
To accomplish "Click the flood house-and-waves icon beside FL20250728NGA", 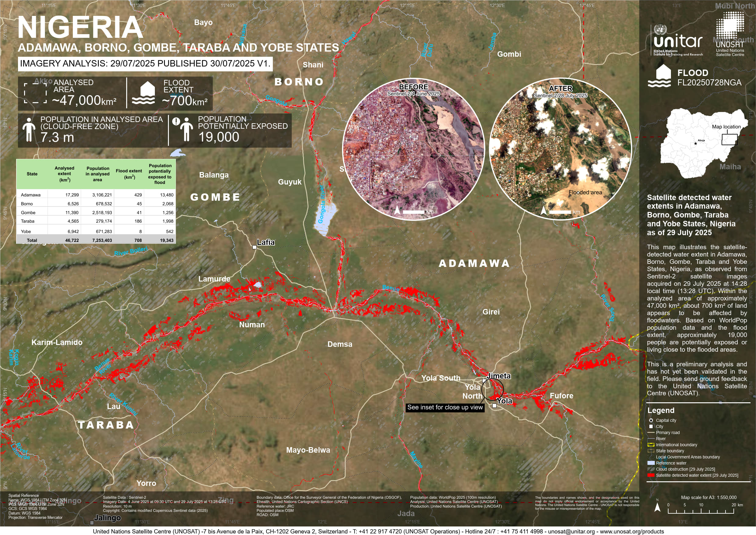I will [659, 76].
